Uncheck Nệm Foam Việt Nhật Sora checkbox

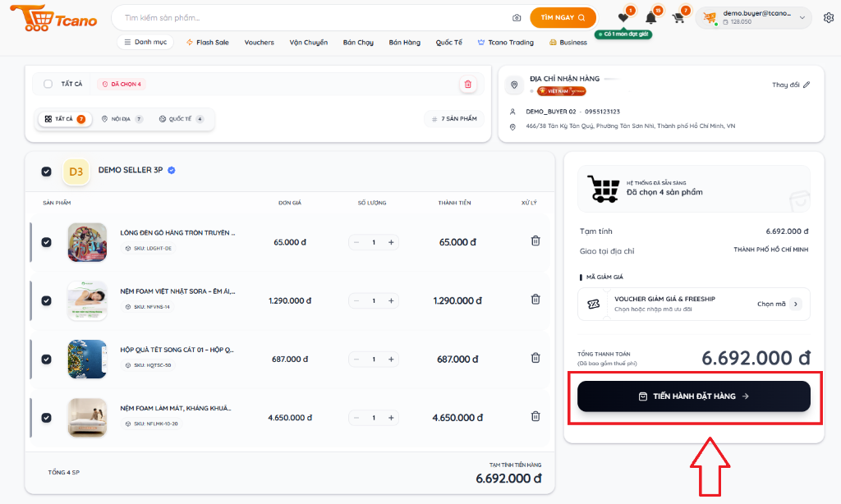click(x=47, y=300)
